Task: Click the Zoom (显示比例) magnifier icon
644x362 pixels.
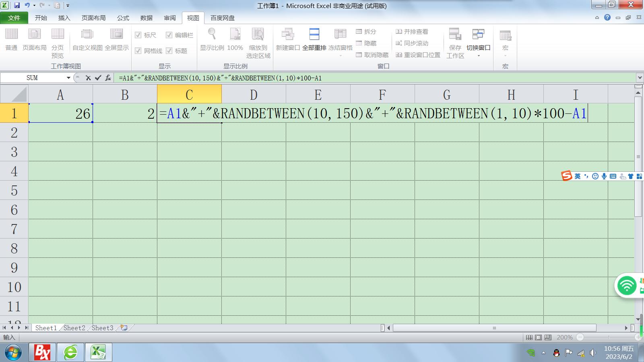Action: [212, 35]
